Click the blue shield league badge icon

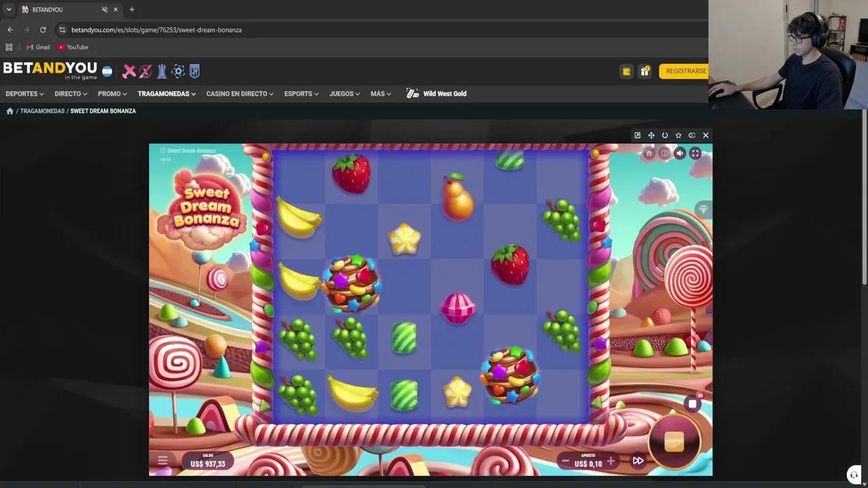pyautogui.click(x=194, y=71)
